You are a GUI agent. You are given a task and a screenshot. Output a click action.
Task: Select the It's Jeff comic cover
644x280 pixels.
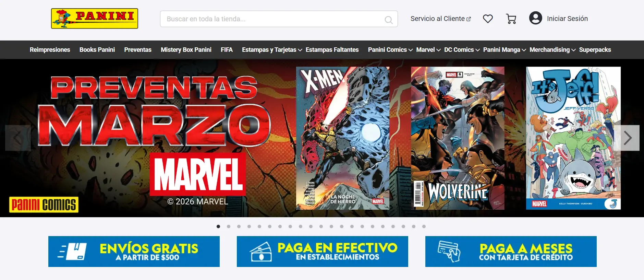coord(573,138)
